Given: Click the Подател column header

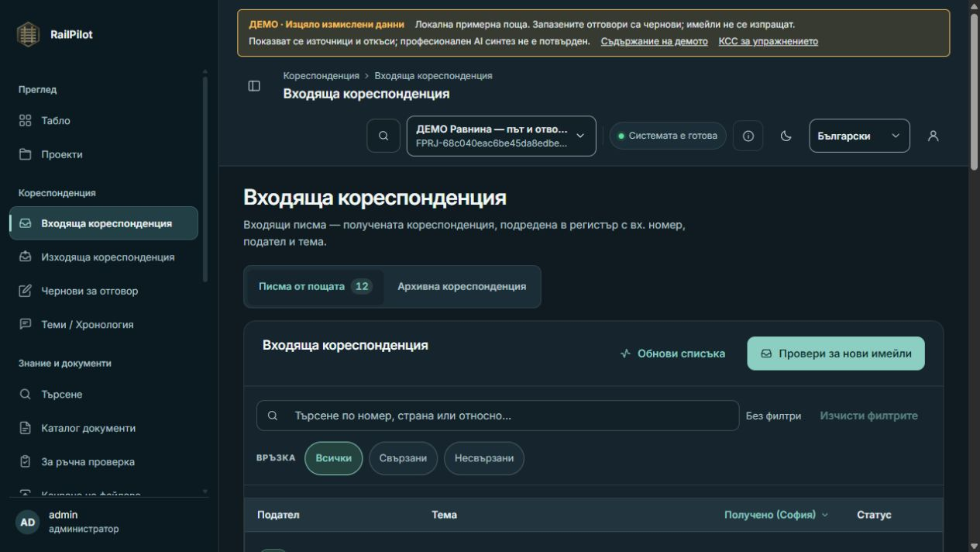Looking at the screenshot, I should [278, 515].
